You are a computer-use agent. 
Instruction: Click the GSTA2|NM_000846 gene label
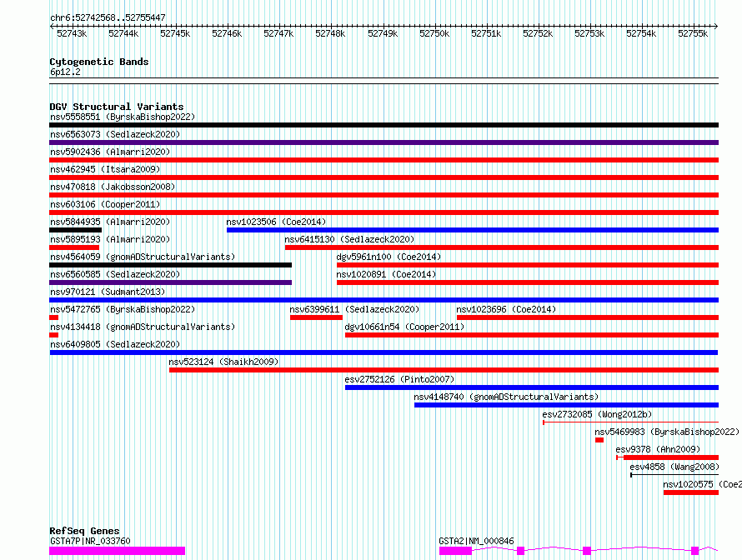(477, 541)
